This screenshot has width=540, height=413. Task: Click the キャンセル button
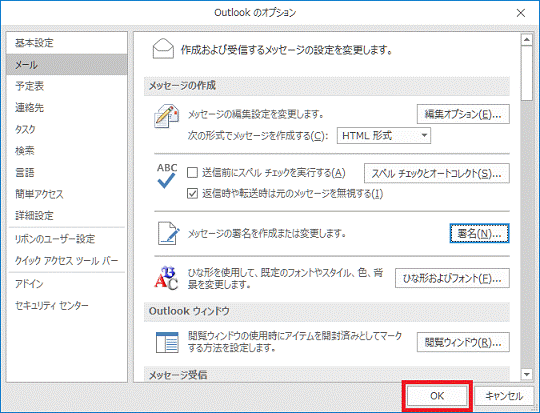click(x=504, y=396)
